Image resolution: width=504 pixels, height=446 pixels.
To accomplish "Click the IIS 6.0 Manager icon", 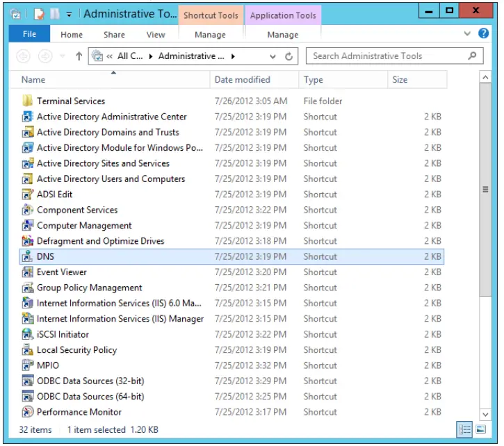I will 28,303.
